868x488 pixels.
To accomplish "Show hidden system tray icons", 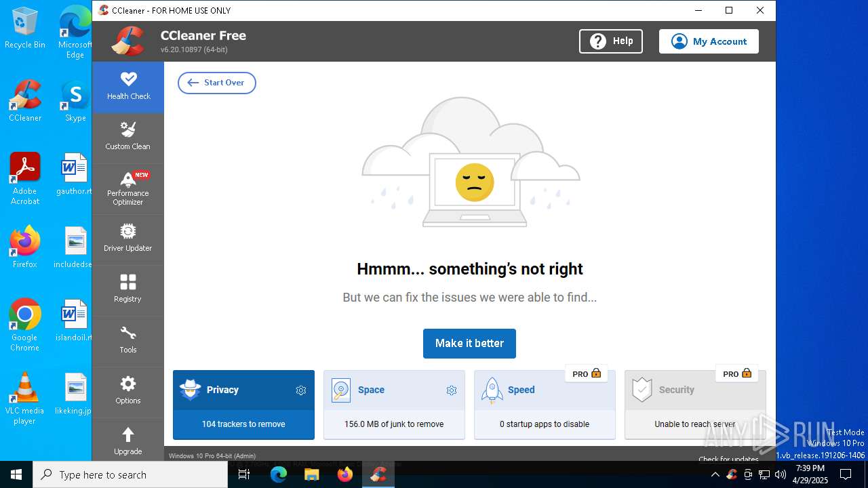I will pos(715,474).
